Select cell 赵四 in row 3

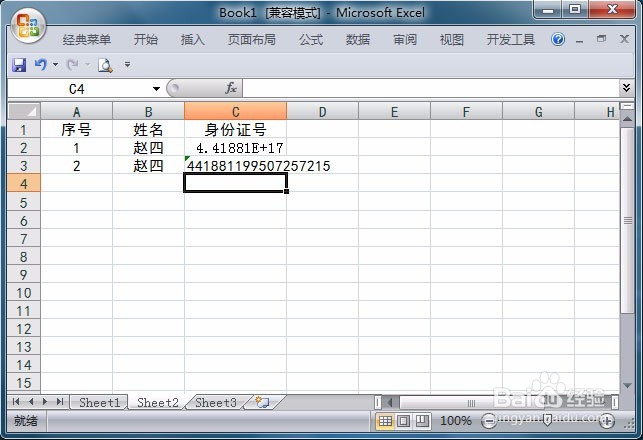148,166
